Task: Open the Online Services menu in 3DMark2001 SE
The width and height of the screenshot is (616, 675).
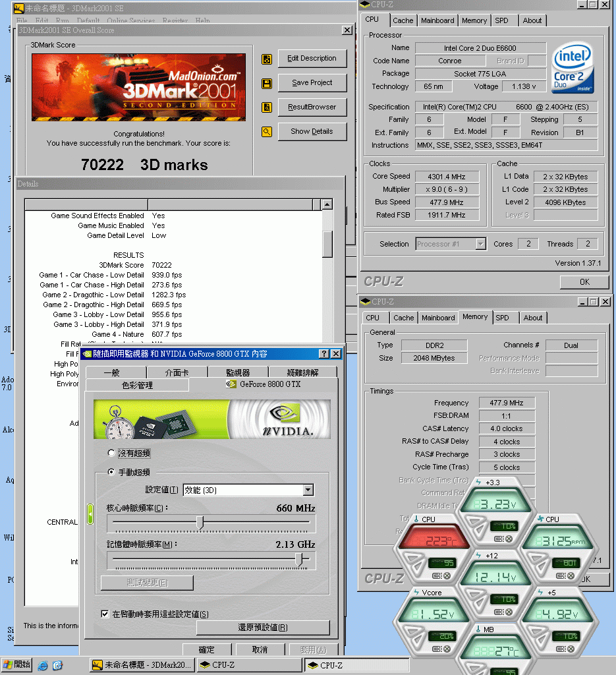Action: (x=130, y=20)
